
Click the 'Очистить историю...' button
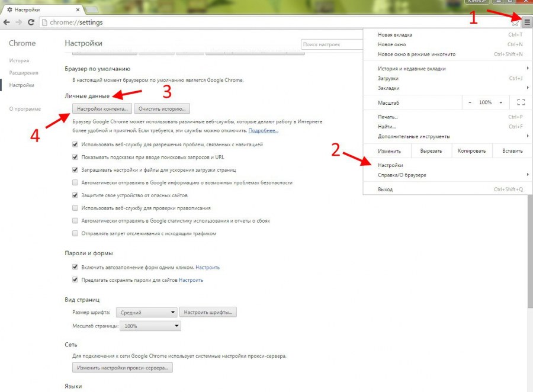tap(162, 109)
